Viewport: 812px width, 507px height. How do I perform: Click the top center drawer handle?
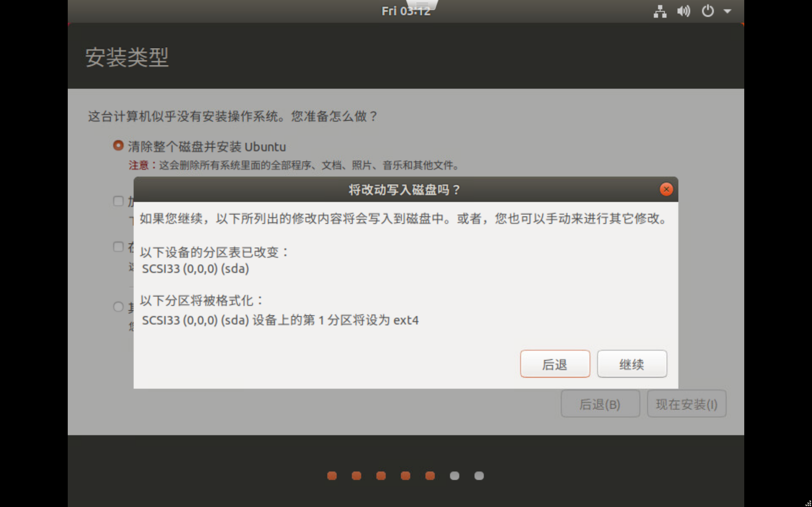coord(422,4)
